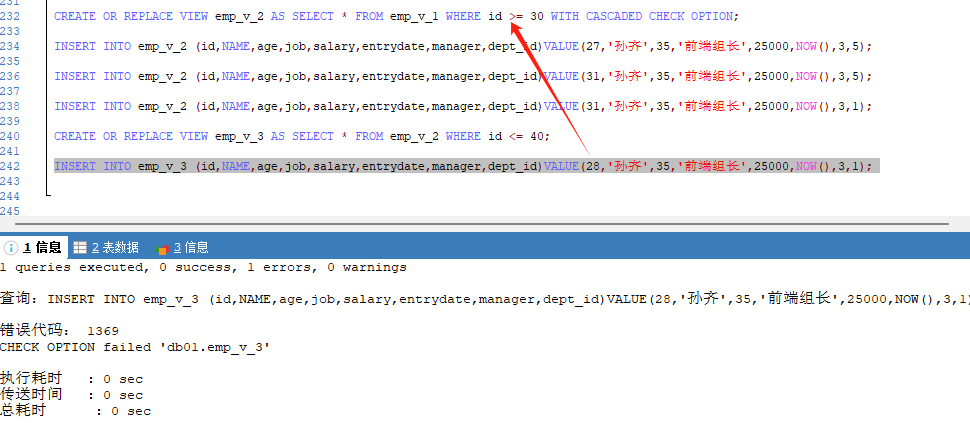Image resolution: width=970 pixels, height=423 pixels.
Task: Click the emp_v_2 INSERT ending with 3,5 on line 236
Action: click(x=463, y=76)
